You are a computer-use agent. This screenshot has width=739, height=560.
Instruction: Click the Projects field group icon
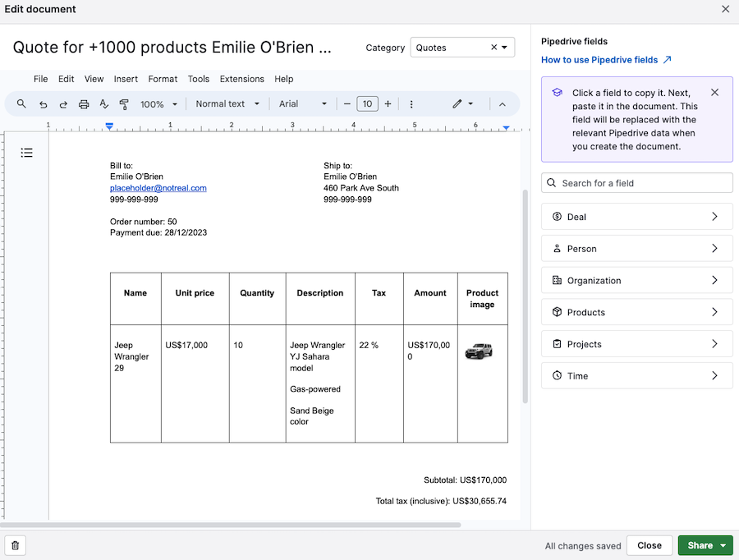pos(557,343)
